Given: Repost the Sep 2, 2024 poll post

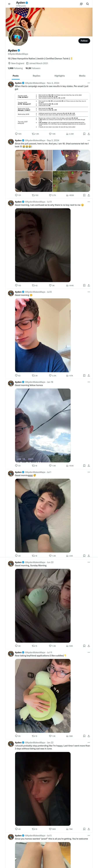Looking at the screenshot, I should [33, 195].
